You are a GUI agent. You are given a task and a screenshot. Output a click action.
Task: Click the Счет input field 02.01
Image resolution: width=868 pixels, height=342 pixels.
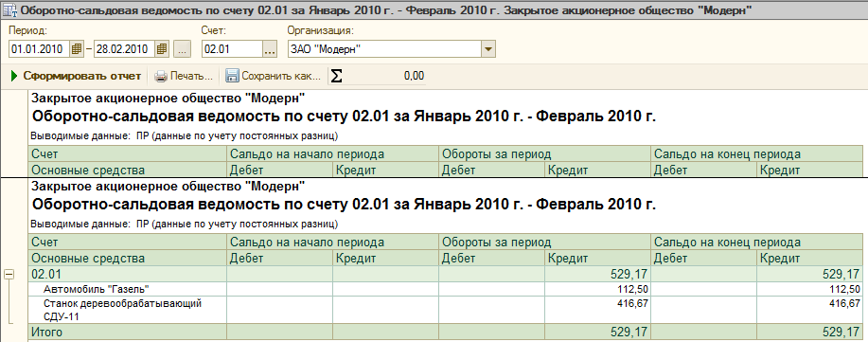tap(232, 48)
